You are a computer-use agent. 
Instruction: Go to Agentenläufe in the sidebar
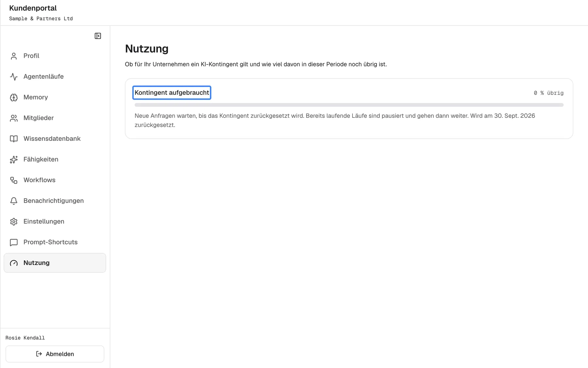(55, 77)
